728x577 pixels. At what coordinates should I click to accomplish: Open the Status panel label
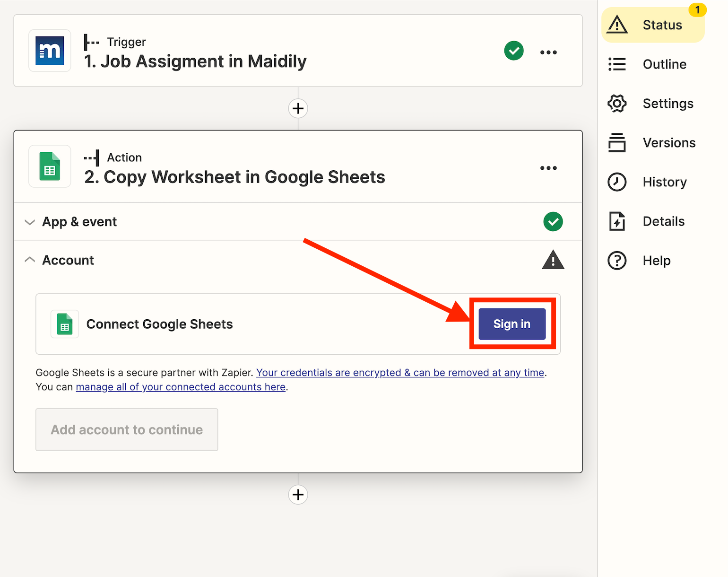[662, 25]
